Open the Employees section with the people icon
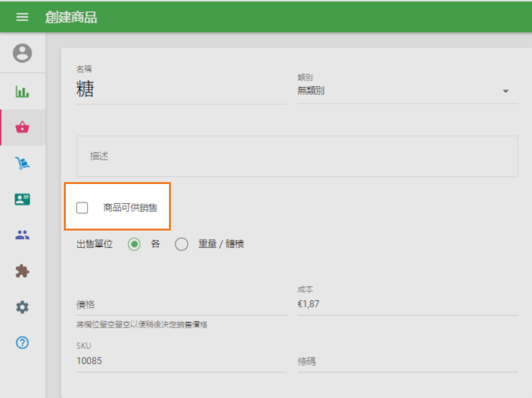 click(x=22, y=234)
